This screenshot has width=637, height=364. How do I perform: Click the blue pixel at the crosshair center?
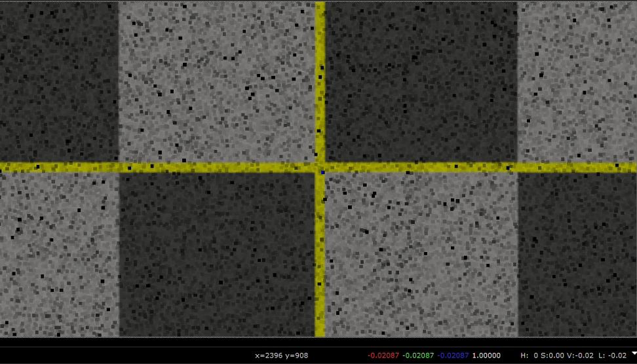coord(322,172)
